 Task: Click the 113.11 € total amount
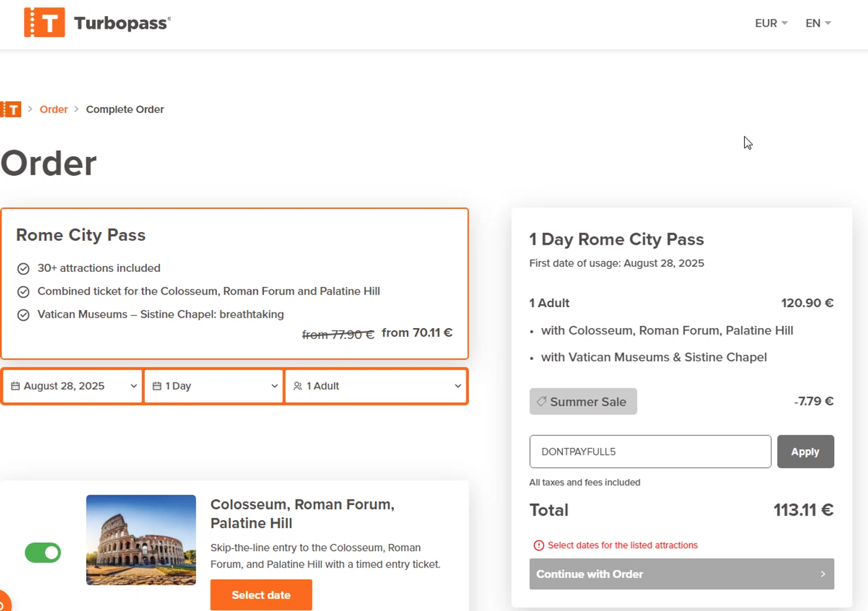pos(803,510)
